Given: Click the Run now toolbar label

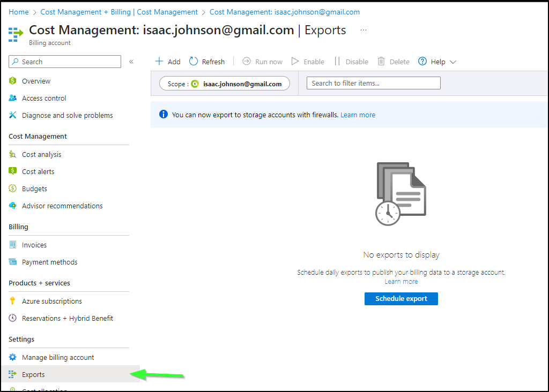Looking at the screenshot, I should [269, 62].
